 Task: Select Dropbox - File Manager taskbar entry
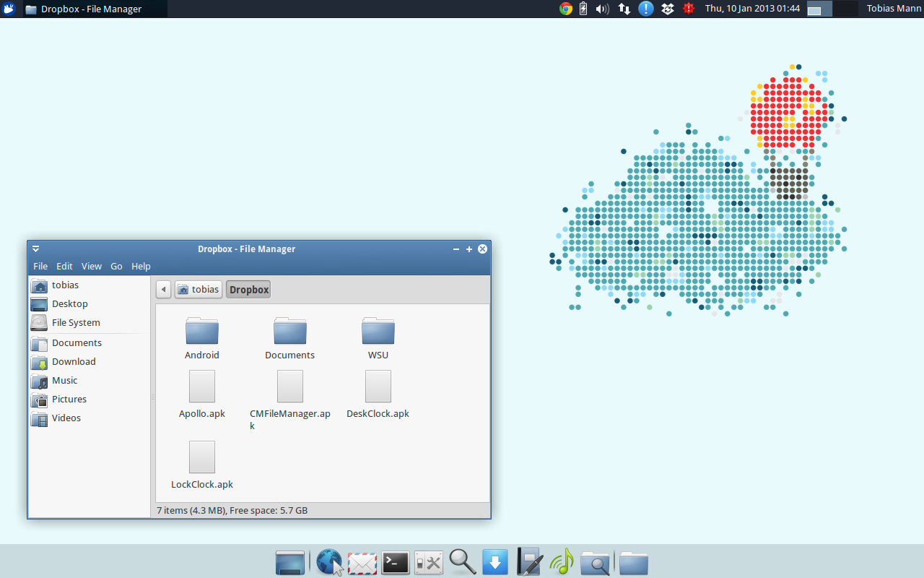[x=95, y=9]
